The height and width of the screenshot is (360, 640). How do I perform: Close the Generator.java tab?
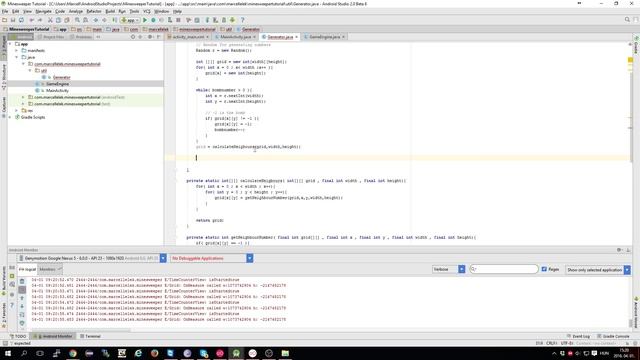(296, 37)
